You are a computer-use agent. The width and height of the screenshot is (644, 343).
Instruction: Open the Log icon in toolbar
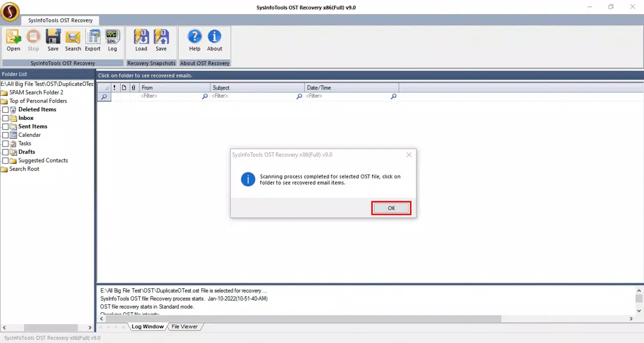(x=112, y=40)
